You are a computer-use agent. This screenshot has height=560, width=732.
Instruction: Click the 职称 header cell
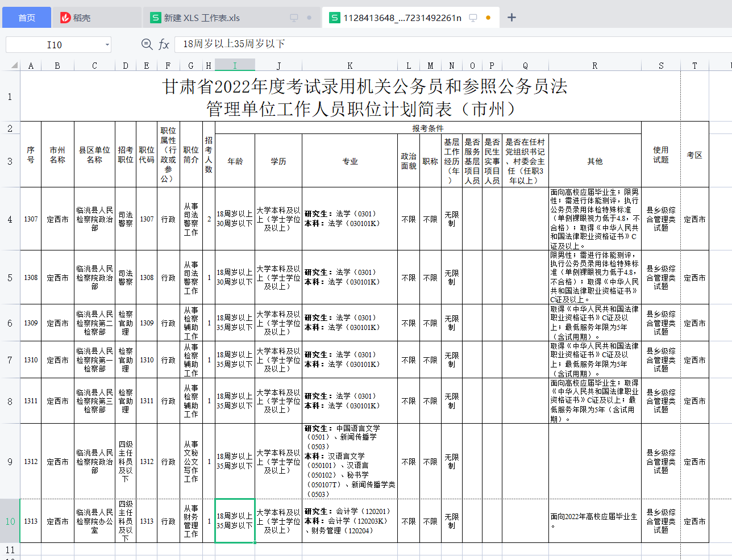pyautogui.click(x=430, y=161)
